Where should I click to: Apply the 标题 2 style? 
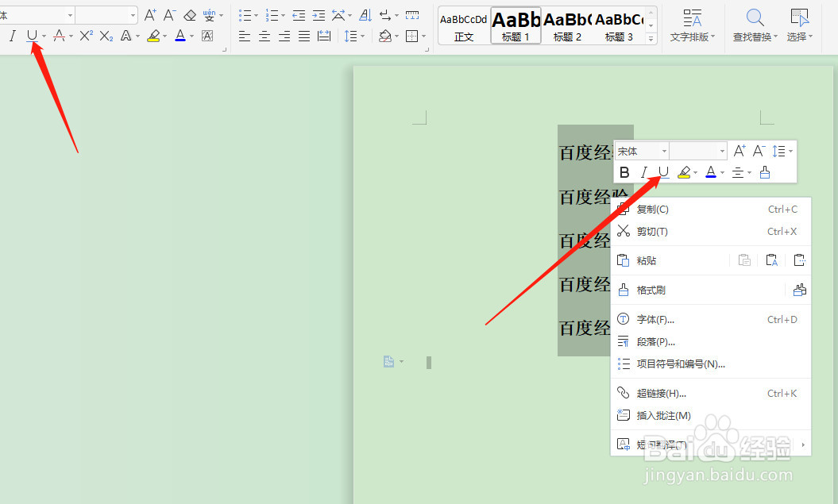[x=567, y=25]
